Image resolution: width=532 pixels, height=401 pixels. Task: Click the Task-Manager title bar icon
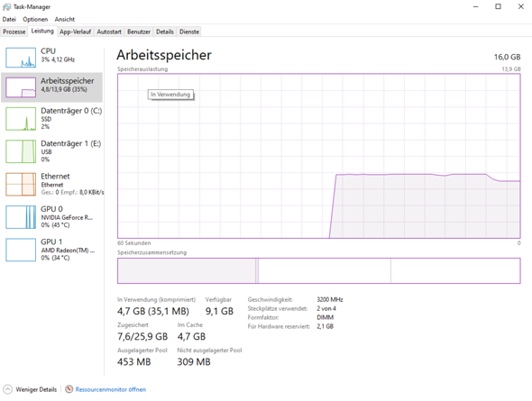[x=6, y=7]
